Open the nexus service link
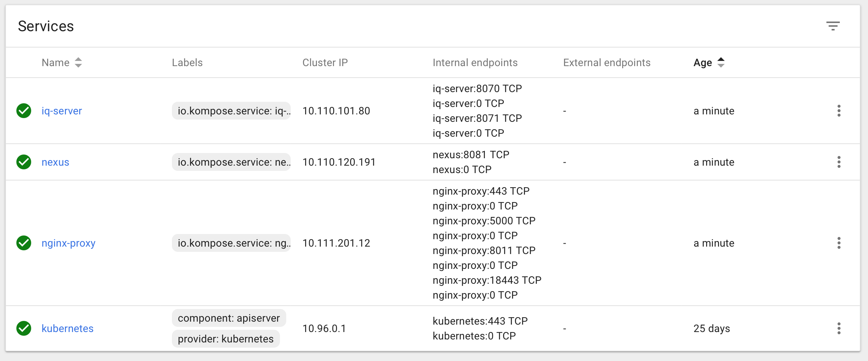The width and height of the screenshot is (868, 361). pyautogui.click(x=55, y=162)
